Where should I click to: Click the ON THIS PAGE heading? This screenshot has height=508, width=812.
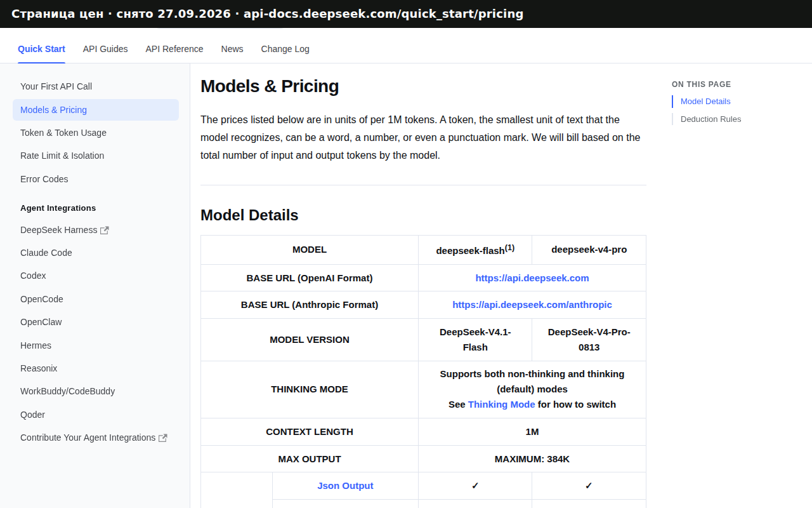702,84
